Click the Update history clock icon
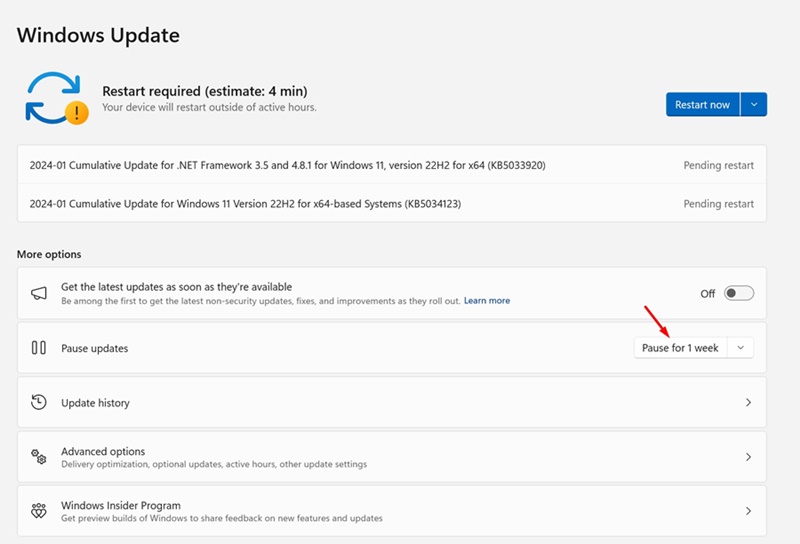800x544 pixels. (x=39, y=402)
